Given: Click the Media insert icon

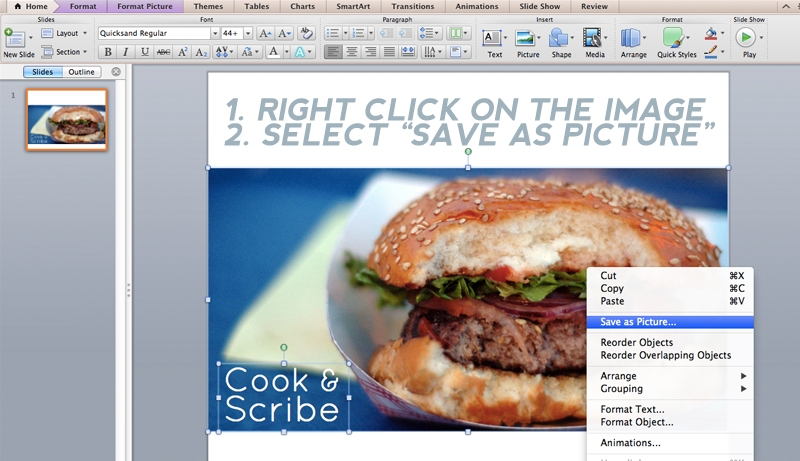Looking at the screenshot, I should pos(592,38).
